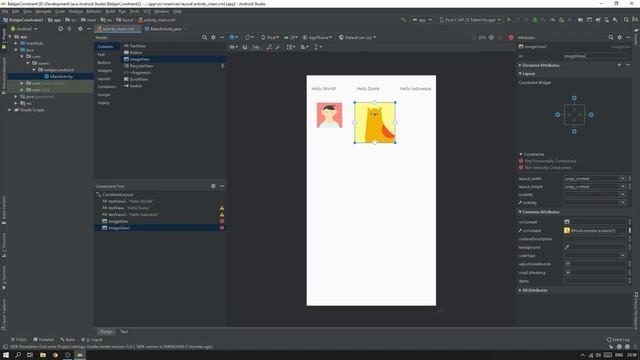The image size is (640, 360).
Task: Click the red error indicator in design toolbar
Action: (x=511, y=38)
